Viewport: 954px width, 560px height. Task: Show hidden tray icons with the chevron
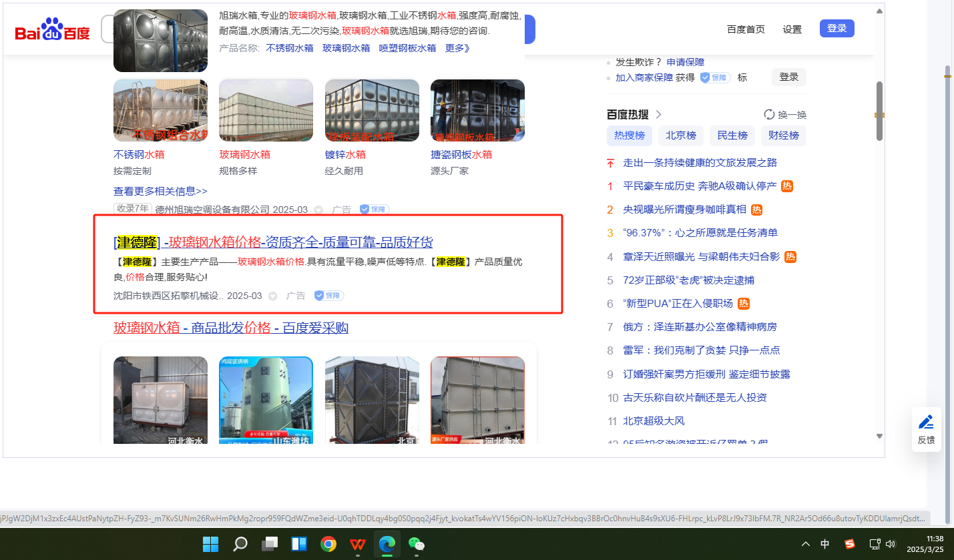pyautogui.click(x=806, y=544)
